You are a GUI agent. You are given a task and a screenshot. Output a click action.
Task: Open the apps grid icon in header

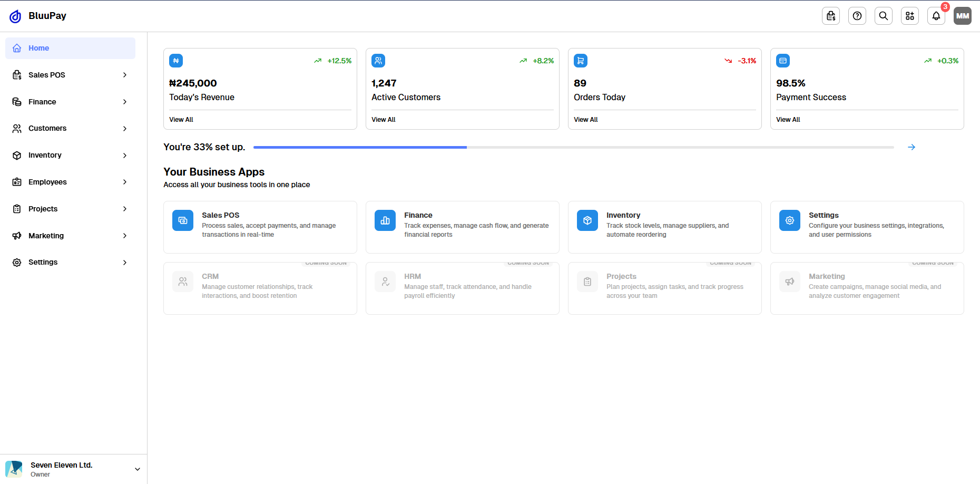(910, 16)
